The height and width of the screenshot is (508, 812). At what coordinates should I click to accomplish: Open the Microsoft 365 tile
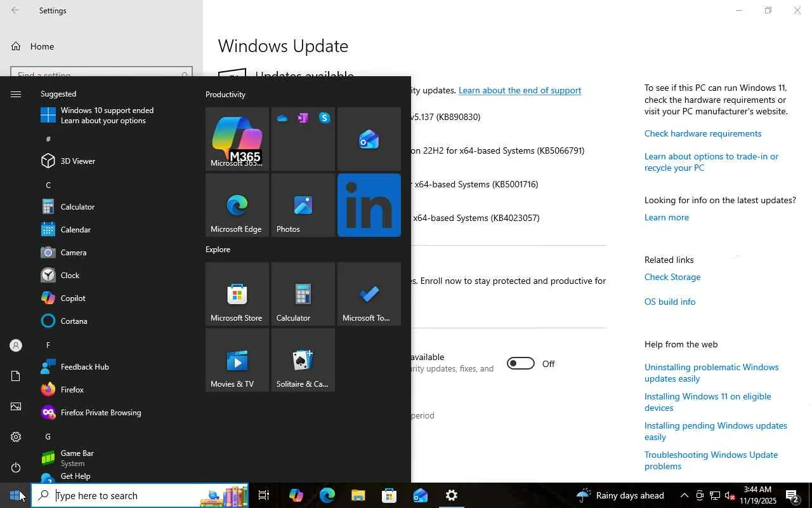[x=237, y=139]
